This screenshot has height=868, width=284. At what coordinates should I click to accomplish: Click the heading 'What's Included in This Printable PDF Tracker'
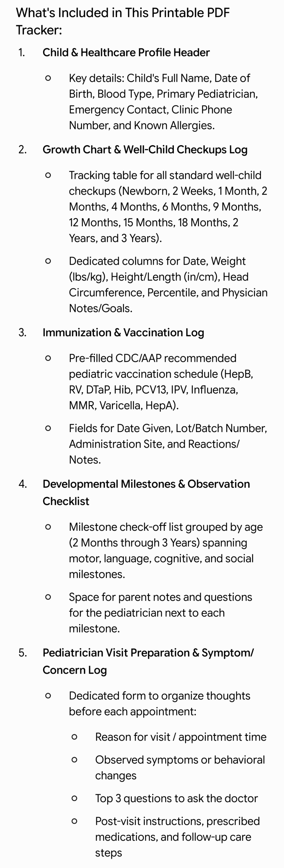[x=123, y=21]
